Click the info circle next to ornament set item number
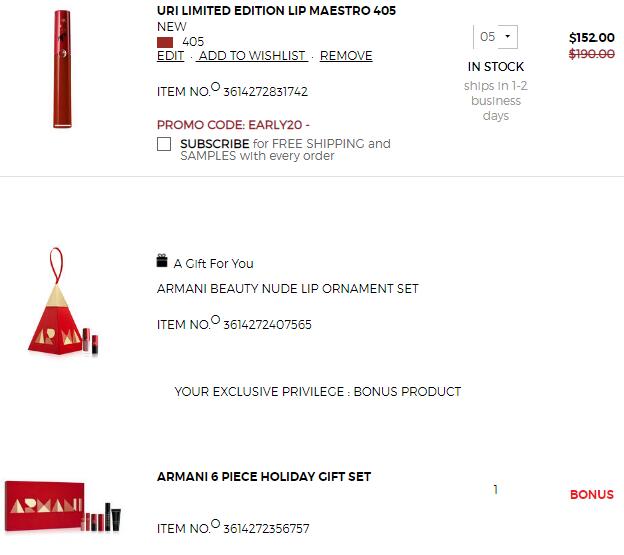This screenshot has height=555, width=624. (x=215, y=319)
